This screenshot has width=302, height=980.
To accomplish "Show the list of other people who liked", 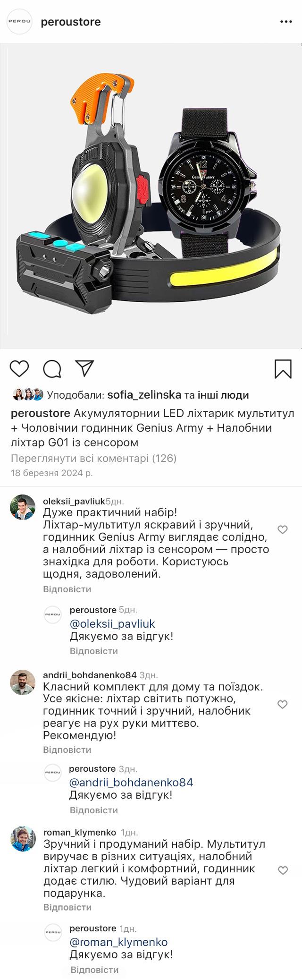I will point(223,395).
